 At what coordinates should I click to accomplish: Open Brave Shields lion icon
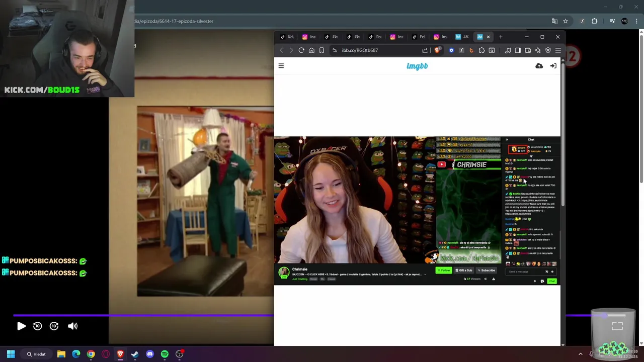(437, 50)
